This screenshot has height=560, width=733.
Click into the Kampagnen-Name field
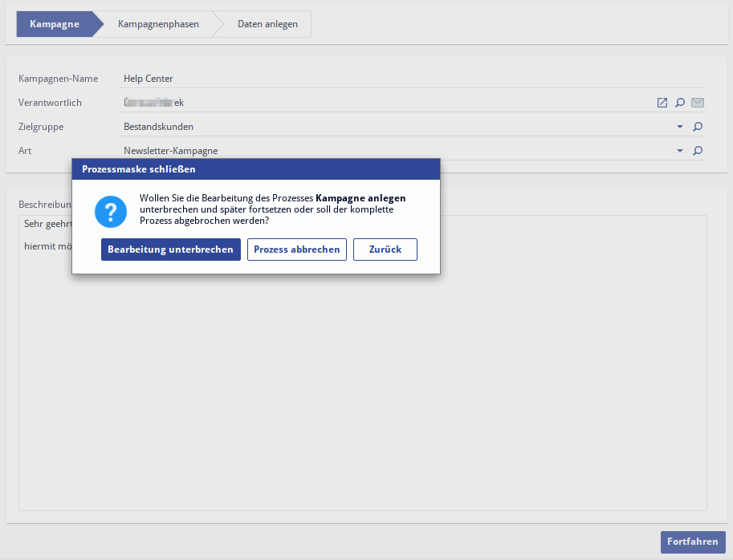[x=401, y=79]
